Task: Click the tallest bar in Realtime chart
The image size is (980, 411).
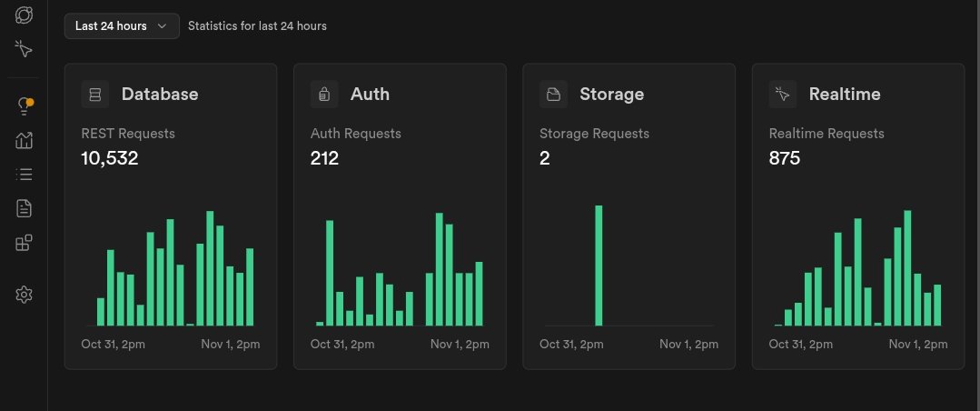Action: (x=907, y=267)
